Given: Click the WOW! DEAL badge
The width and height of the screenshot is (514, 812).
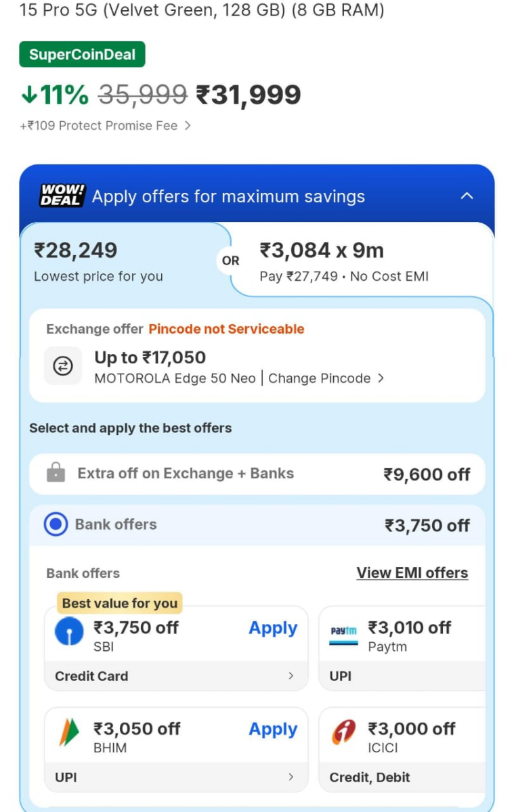Looking at the screenshot, I should point(62,196).
